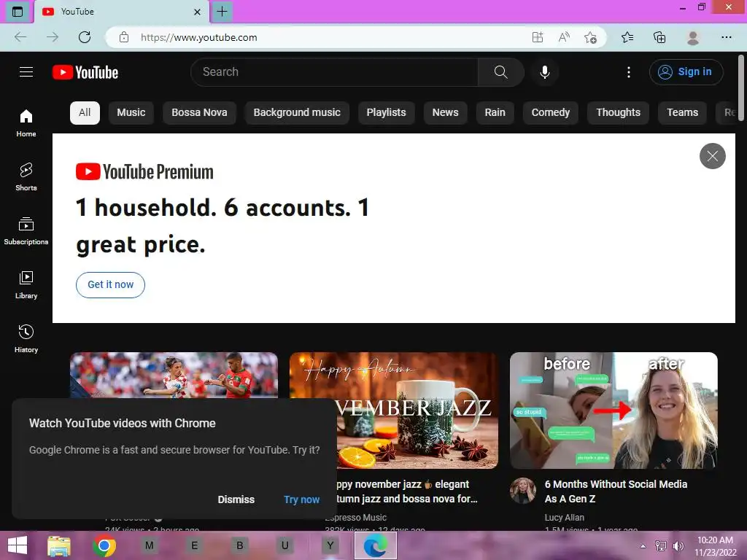This screenshot has width=747, height=560.
Task: Open Read aloud icon in address bar
Action: pyautogui.click(x=564, y=37)
